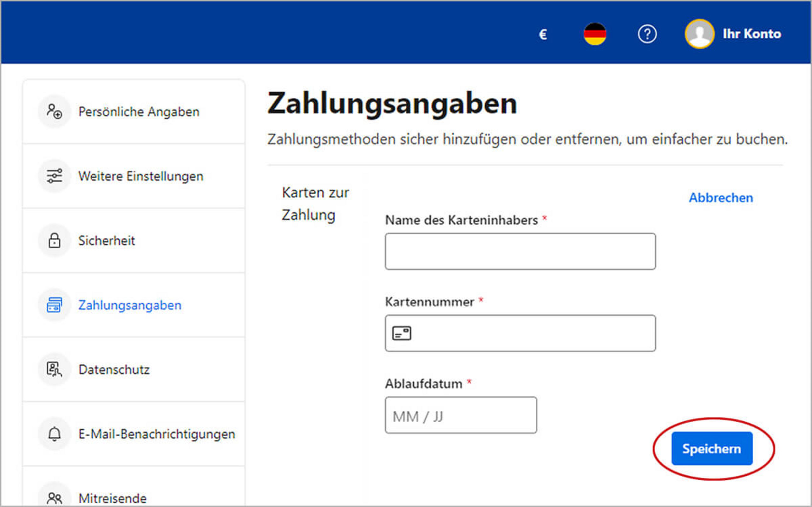
Task: Click the help question mark icon
Action: (647, 34)
